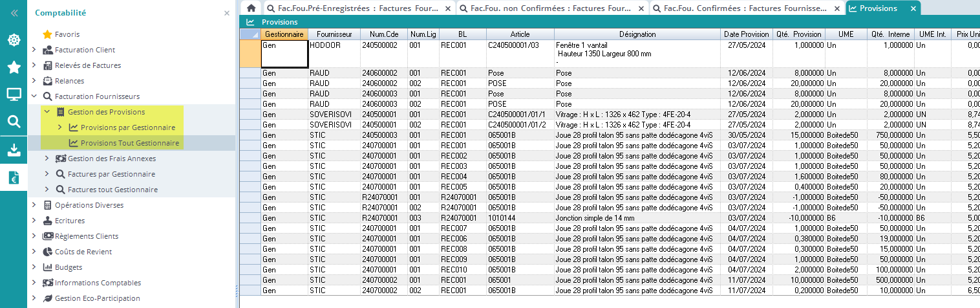Collapse the sidebar with the double-chevron icon
Viewport: 980px width, 308px height.
click(14, 13)
